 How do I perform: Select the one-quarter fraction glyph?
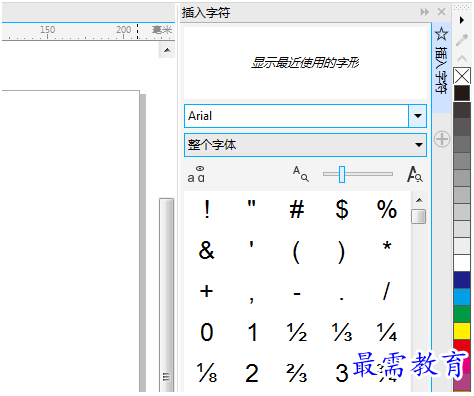point(387,332)
